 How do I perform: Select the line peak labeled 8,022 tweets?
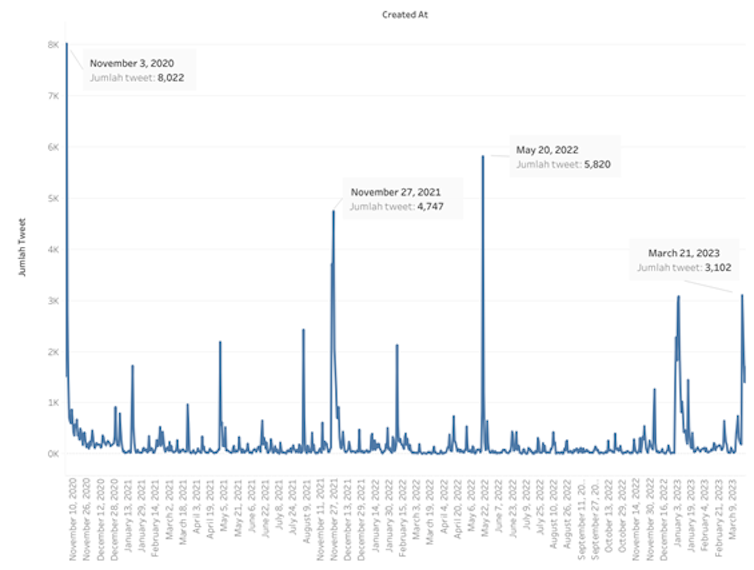67,45
